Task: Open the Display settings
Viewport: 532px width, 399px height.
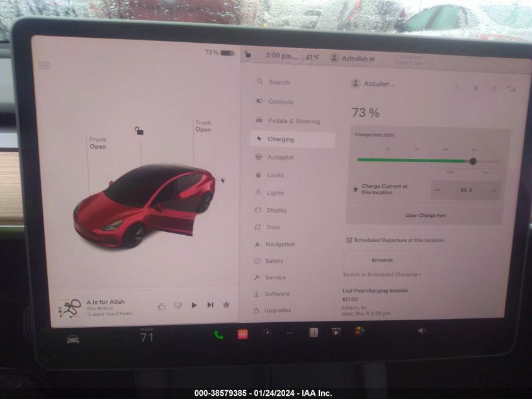Action: point(271,210)
